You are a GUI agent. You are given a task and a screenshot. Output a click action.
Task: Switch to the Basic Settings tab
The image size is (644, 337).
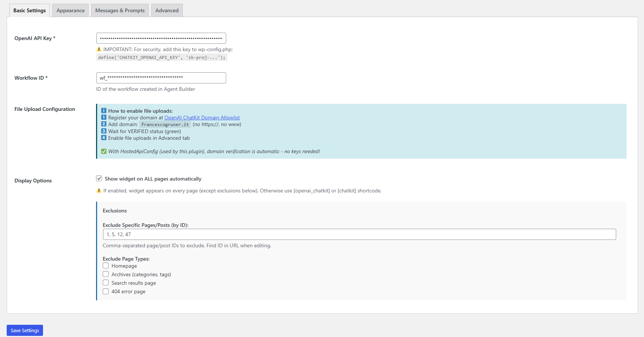pyautogui.click(x=29, y=10)
